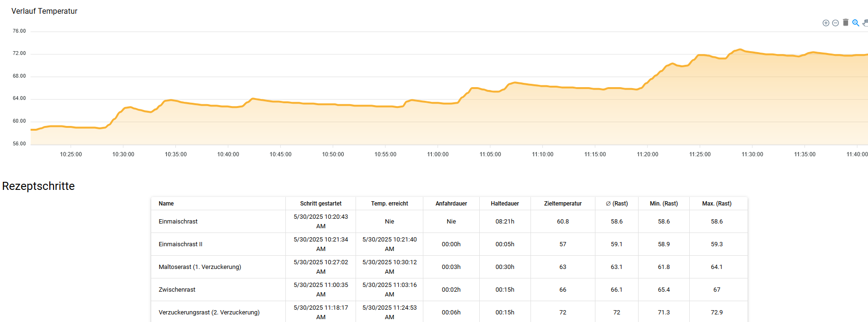Viewport: 868px width, 322px height.
Task: Select the Zwischenrast row name
Action: click(x=177, y=290)
